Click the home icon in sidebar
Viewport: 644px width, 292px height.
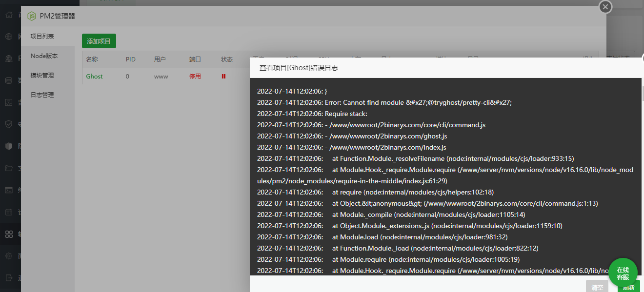point(9,15)
